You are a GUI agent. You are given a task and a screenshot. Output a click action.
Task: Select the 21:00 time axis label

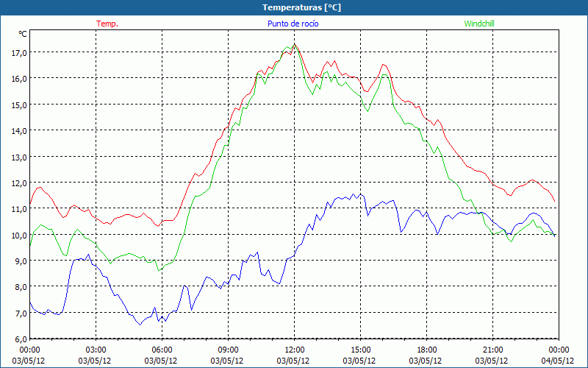492,350
